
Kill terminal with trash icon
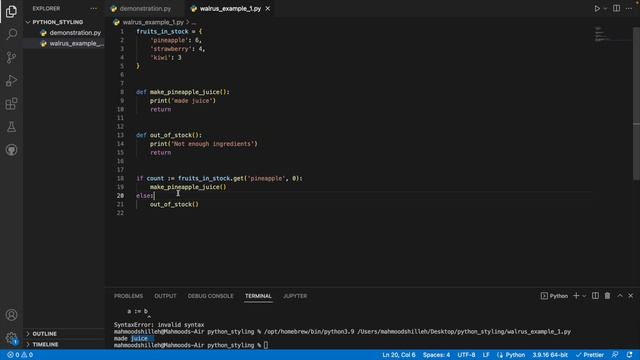coord(607,296)
